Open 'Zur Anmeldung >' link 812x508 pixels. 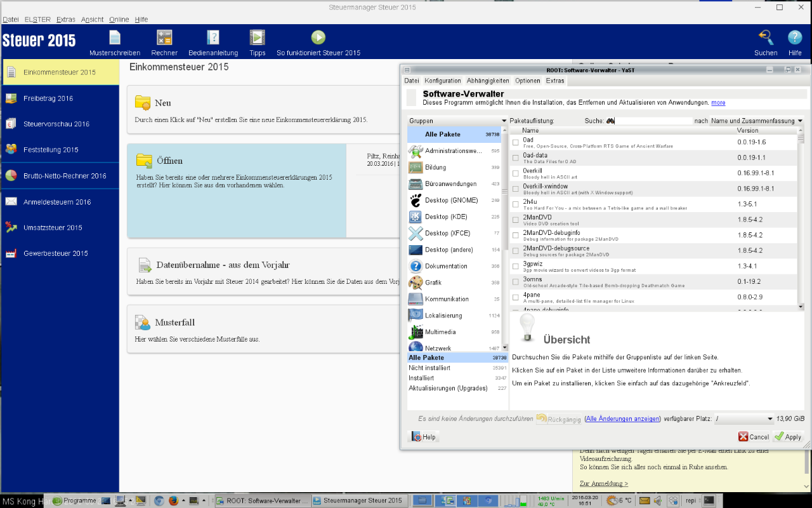point(604,484)
